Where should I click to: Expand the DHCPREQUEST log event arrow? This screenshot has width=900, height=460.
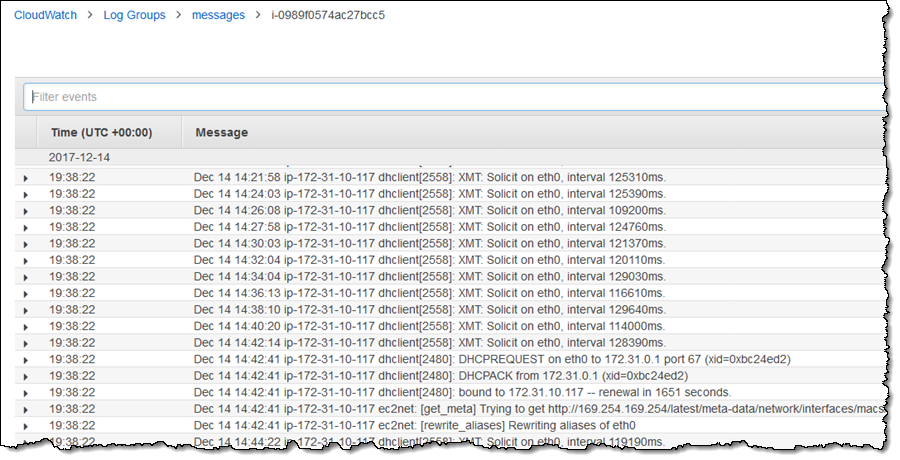tap(25, 359)
